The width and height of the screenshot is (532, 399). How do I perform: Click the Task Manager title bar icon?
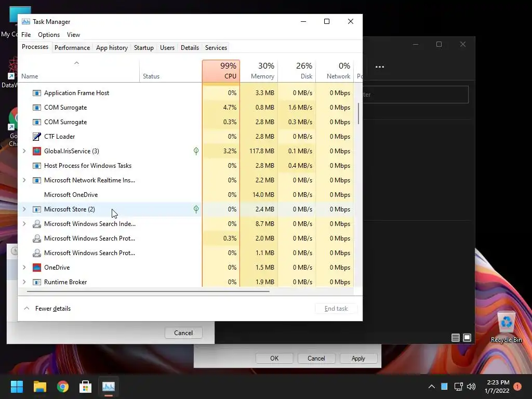(x=26, y=21)
